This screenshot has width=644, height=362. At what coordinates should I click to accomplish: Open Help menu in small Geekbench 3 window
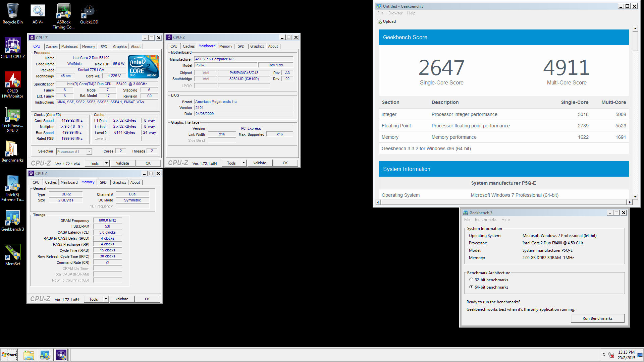505,220
